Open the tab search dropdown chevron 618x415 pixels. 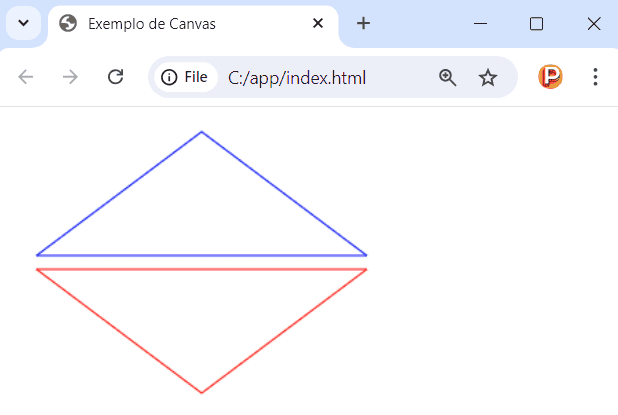(x=23, y=23)
